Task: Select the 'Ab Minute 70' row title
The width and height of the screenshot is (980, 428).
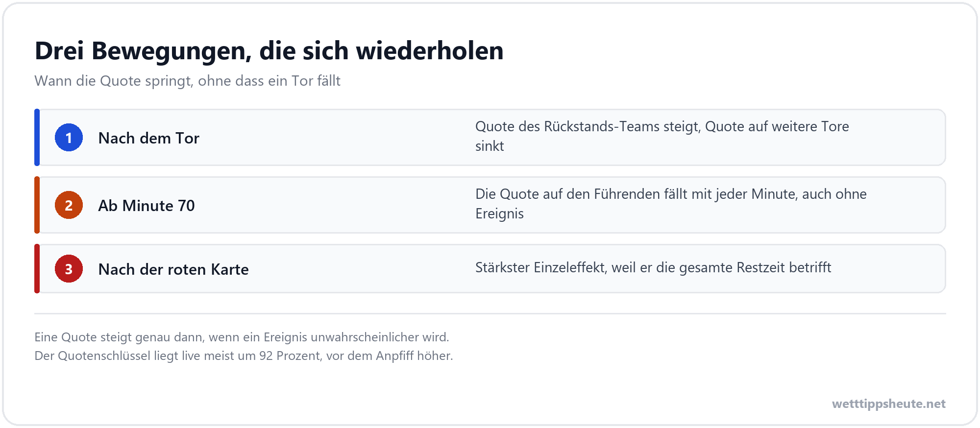Action: (147, 206)
